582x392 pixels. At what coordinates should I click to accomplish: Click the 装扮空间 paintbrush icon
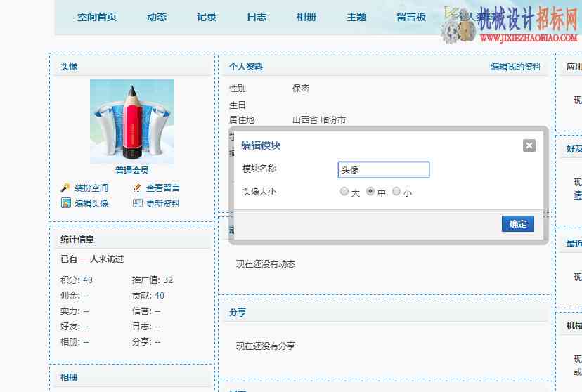coord(65,188)
